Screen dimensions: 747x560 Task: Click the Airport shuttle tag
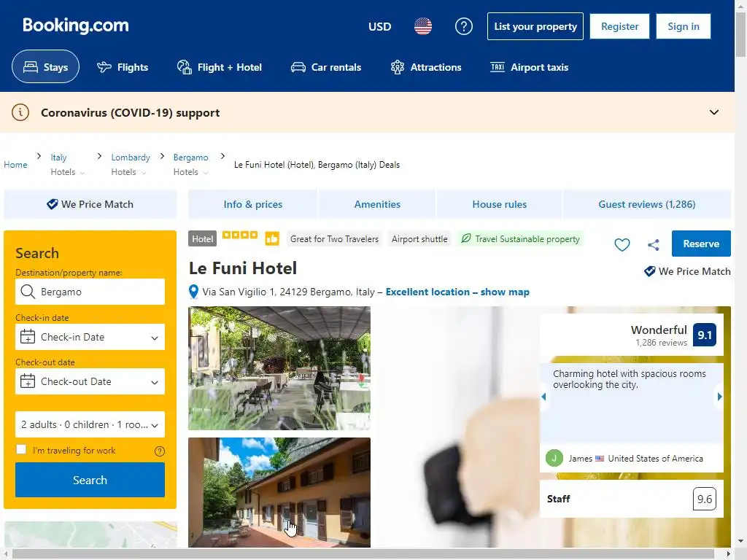click(x=419, y=238)
